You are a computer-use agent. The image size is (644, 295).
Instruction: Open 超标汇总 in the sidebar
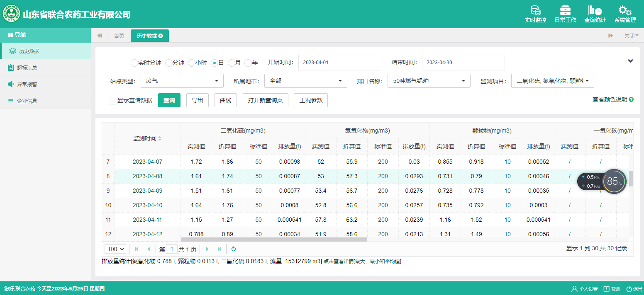tap(45, 68)
